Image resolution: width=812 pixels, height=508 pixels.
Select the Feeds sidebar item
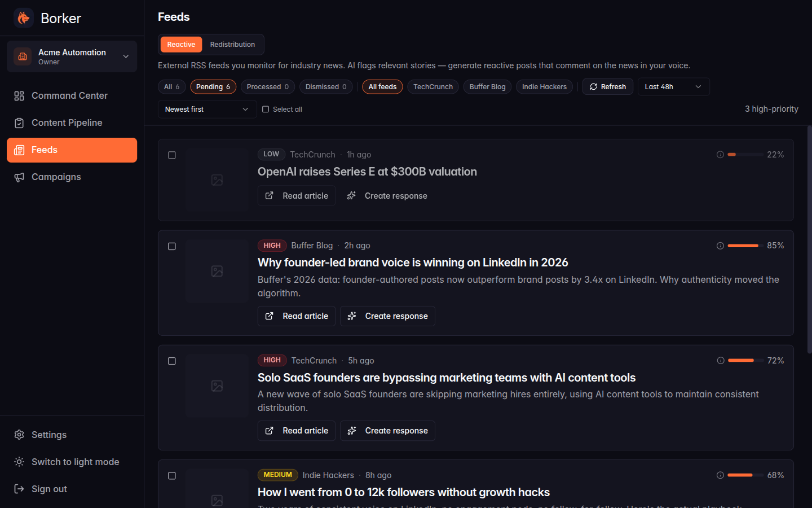click(x=72, y=150)
